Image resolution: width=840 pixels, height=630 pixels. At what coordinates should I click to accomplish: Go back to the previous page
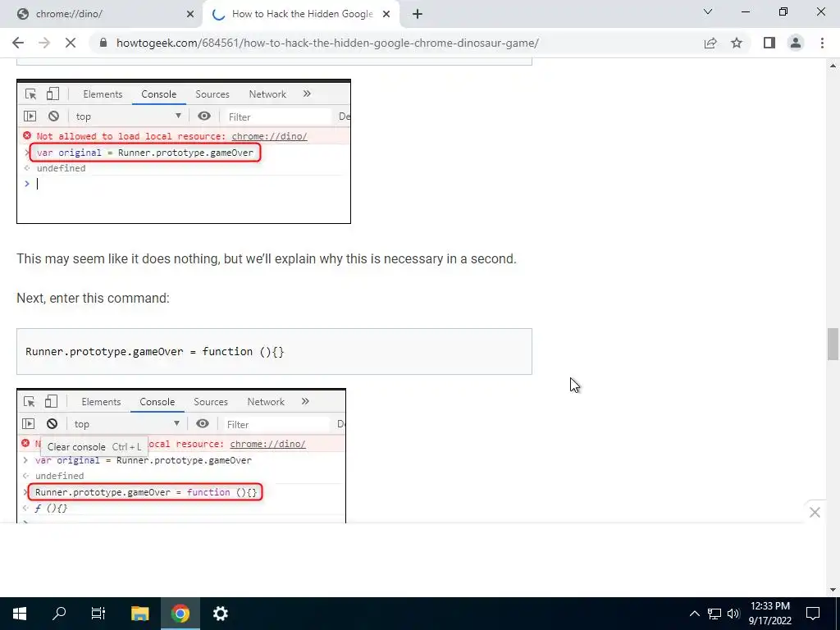[18, 43]
